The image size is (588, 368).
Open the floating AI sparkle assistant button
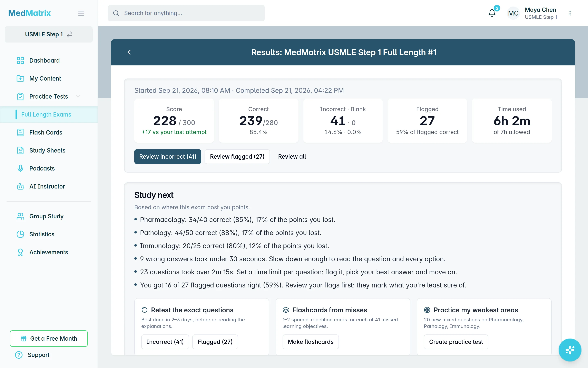click(x=570, y=350)
